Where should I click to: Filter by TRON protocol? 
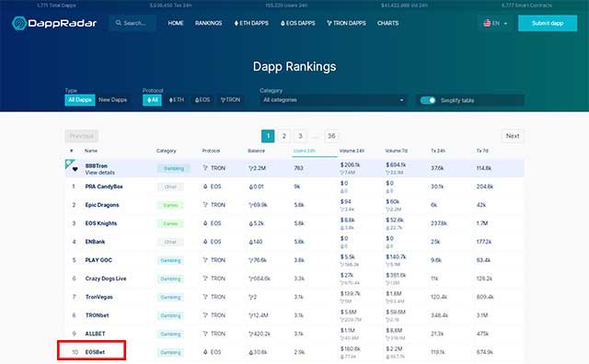[230, 100]
